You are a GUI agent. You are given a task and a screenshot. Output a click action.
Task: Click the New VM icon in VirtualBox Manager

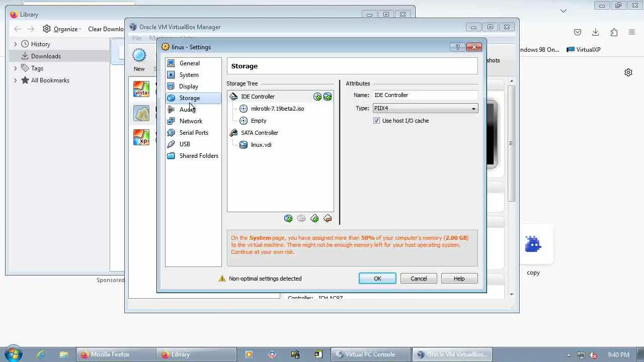(139, 55)
